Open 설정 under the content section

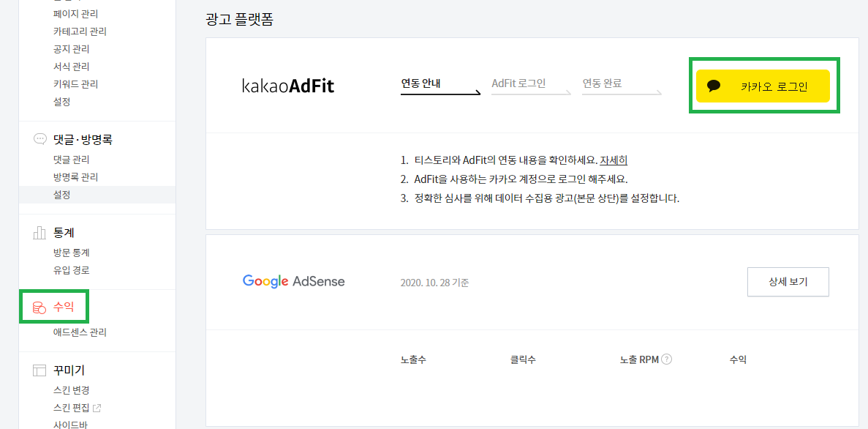point(62,102)
